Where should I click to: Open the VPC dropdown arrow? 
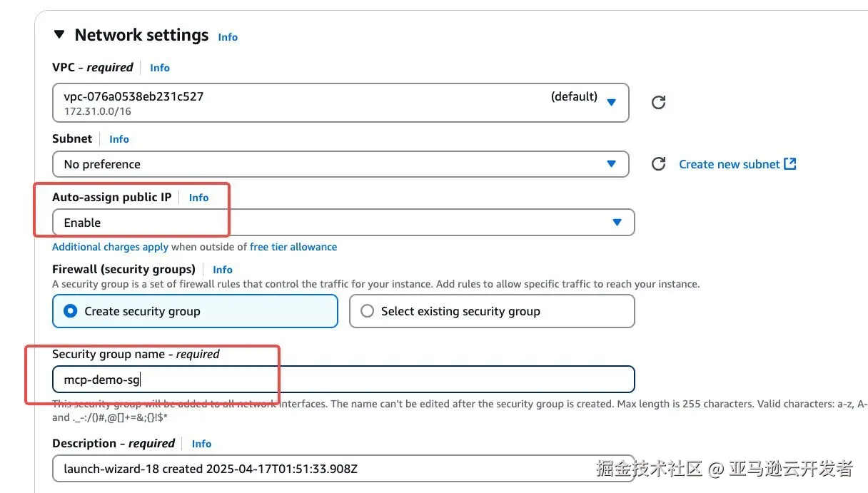(x=611, y=103)
